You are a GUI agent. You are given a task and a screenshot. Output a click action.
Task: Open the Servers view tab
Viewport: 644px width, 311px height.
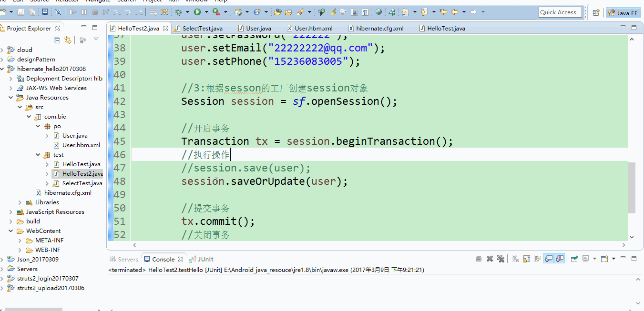[124, 259]
